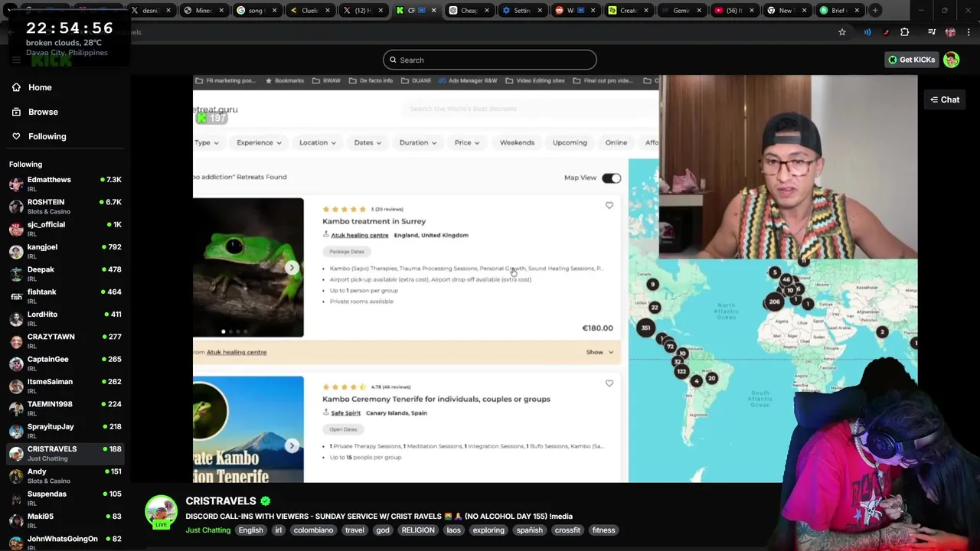The height and width of the screenshot is (551, 980).
Task: Expand the Location filter dropdown
Action: [x=318, y=142]
